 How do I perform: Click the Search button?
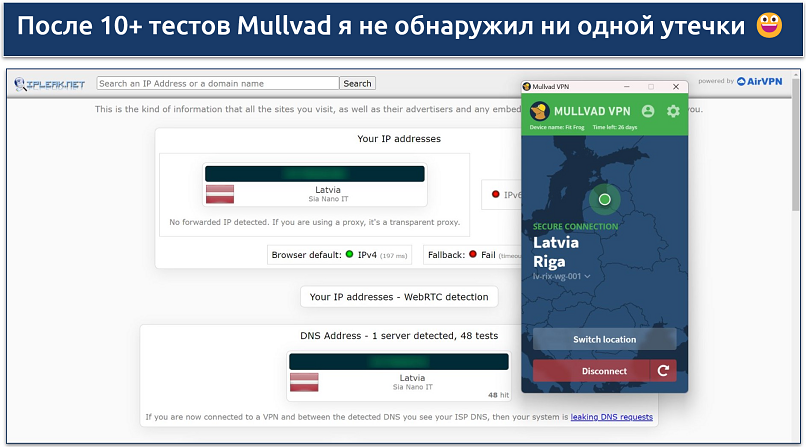(x=357, y=83)
